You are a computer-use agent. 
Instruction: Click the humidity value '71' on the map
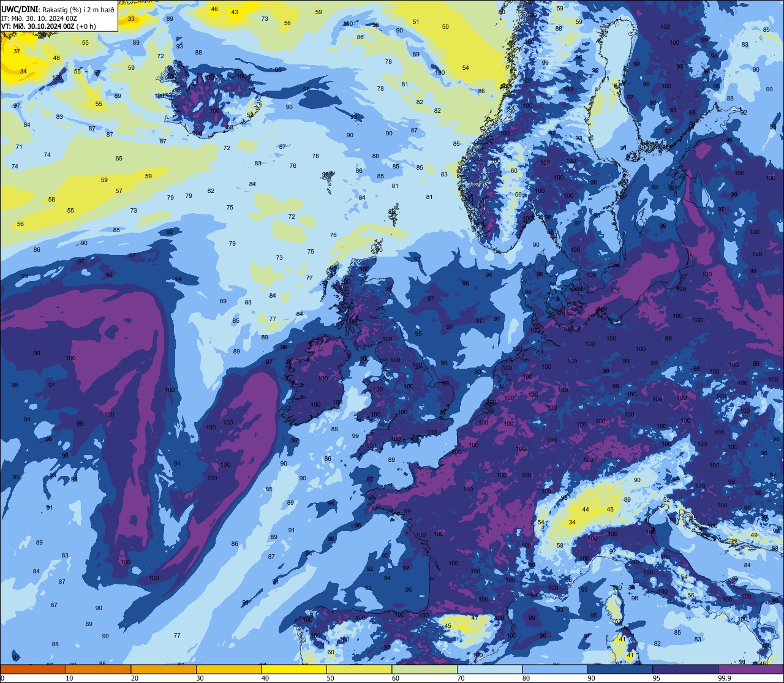tap(19, 147)
